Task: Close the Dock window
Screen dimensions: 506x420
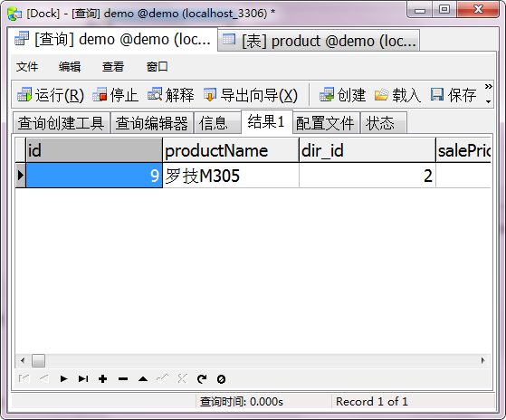Action: click(x=478, y=10)
